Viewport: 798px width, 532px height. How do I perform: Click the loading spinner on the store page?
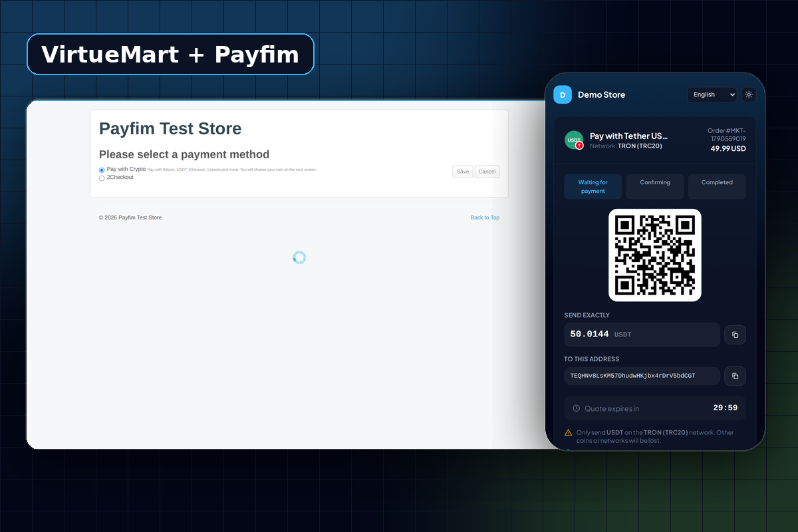click(299, 257)
